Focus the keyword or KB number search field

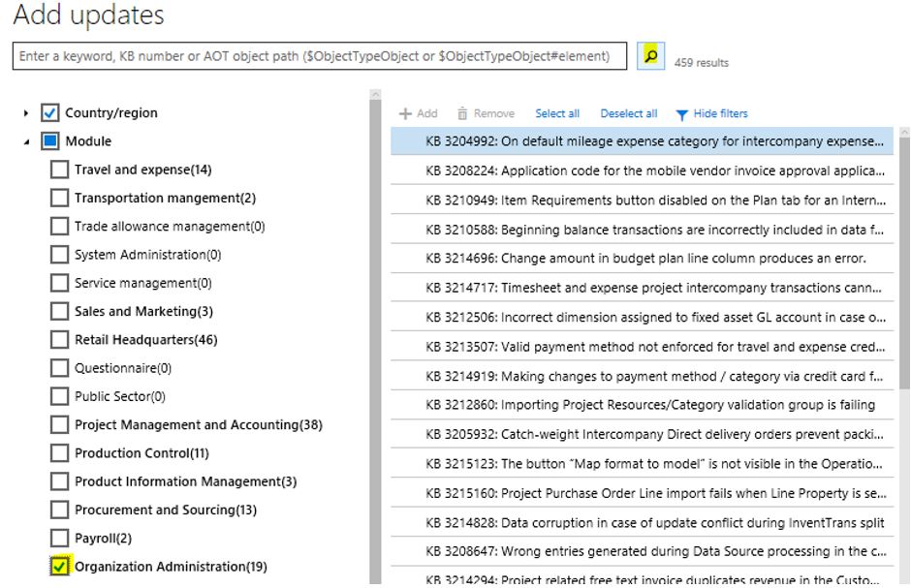tap(320, 56)
